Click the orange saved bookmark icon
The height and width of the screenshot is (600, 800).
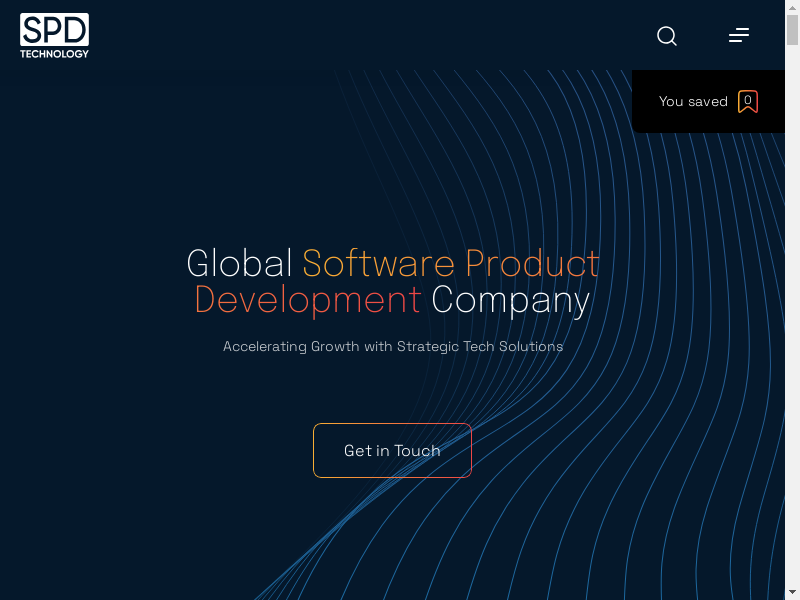pos(748,101)
